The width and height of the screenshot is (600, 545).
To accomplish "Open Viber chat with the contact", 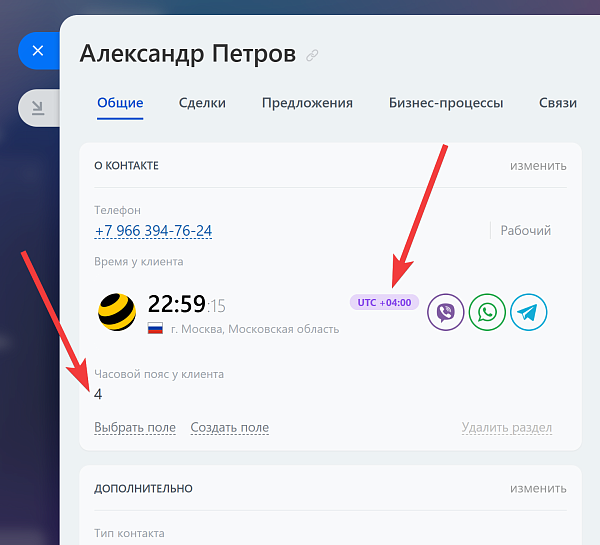I will 445,312.
